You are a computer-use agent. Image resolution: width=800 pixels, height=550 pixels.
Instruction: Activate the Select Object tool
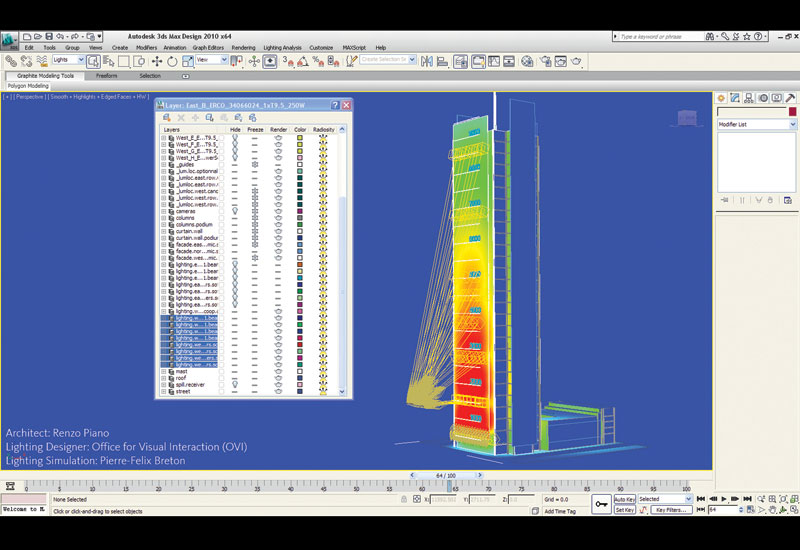(x=93, y=62)
